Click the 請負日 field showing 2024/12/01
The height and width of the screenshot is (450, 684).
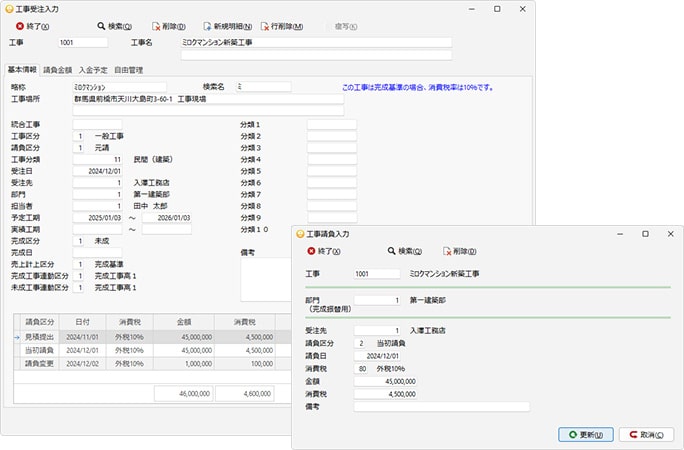pyautogui.click(x=377, y=356)
